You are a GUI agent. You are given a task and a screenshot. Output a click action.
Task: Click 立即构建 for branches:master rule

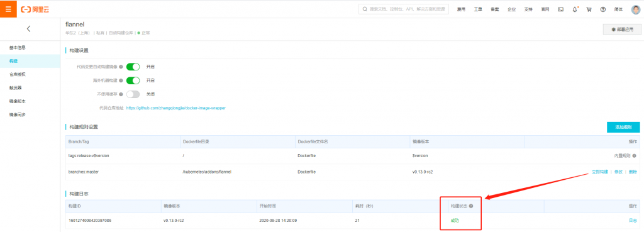pos(599,172)
